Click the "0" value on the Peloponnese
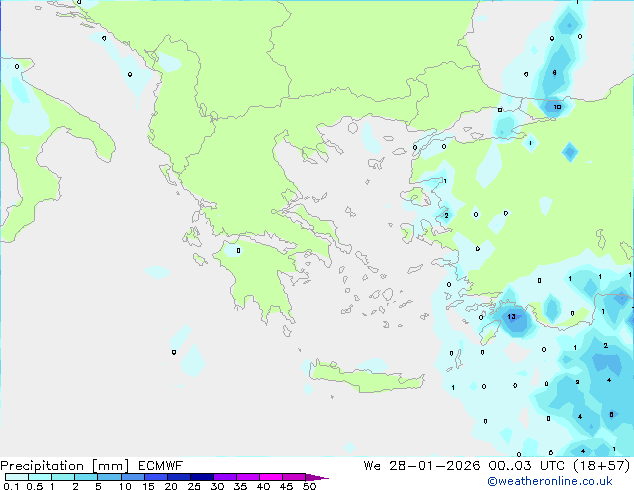The width and height of the screenshot is (634, 490). point(239,251)
